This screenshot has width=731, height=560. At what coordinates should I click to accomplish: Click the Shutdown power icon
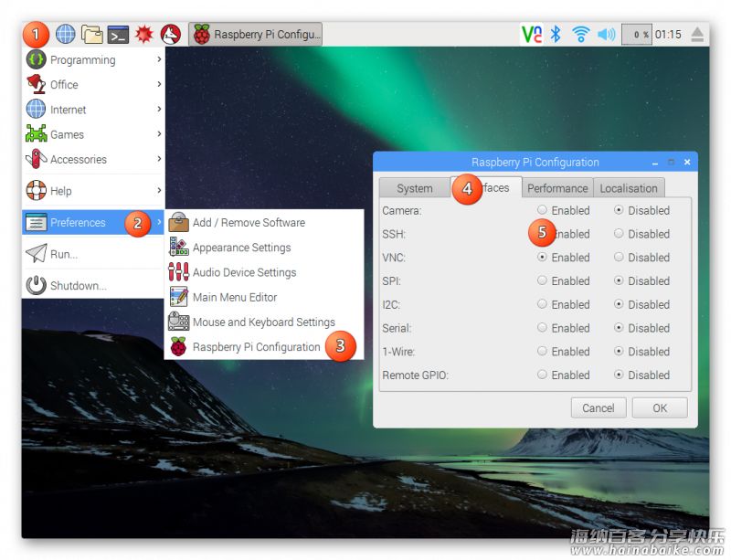click(36, 285)
